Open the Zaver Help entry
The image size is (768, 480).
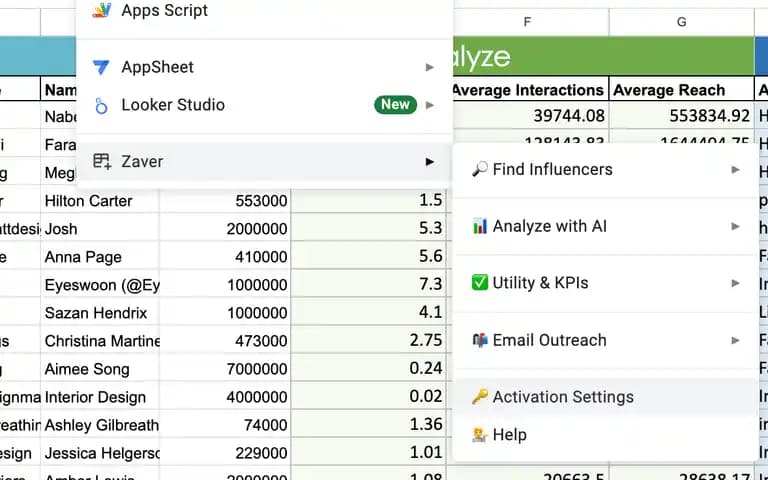605,434
